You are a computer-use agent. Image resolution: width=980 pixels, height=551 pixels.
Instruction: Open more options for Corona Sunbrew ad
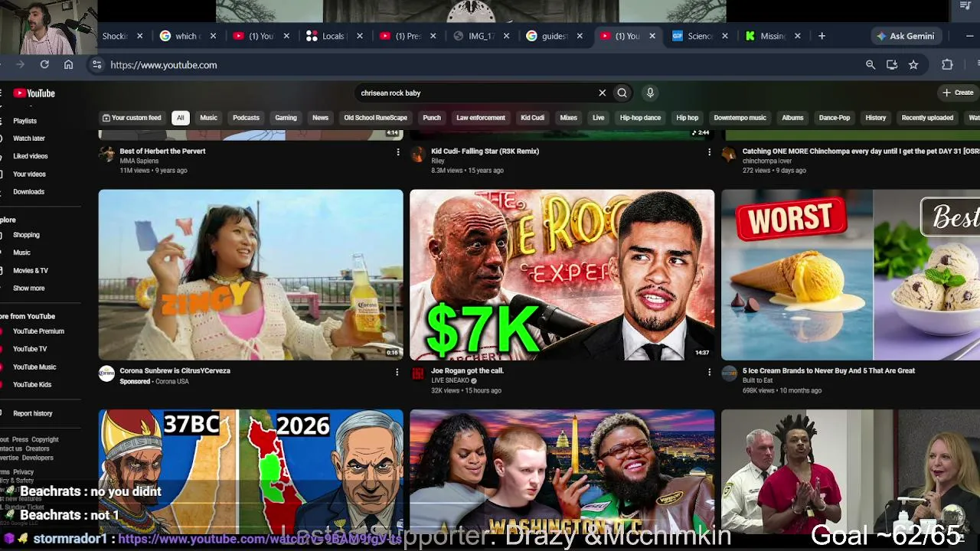point(397,372)
